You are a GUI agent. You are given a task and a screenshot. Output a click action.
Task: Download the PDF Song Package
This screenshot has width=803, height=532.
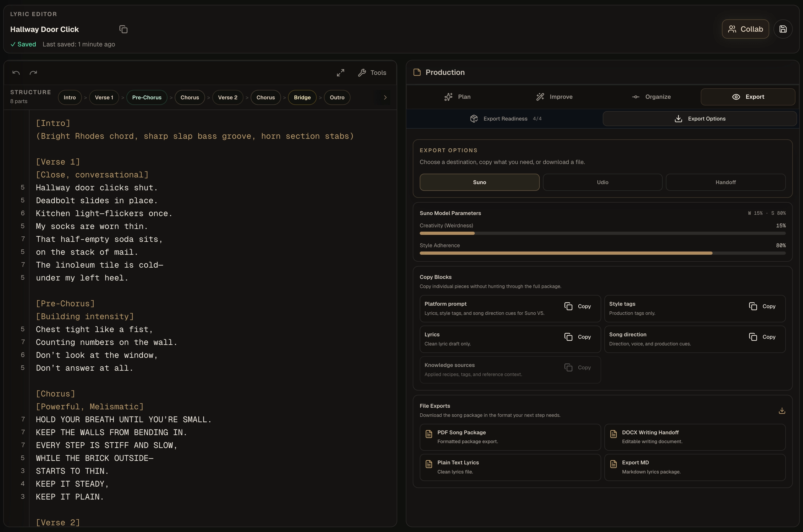click(x=510, y=437)
